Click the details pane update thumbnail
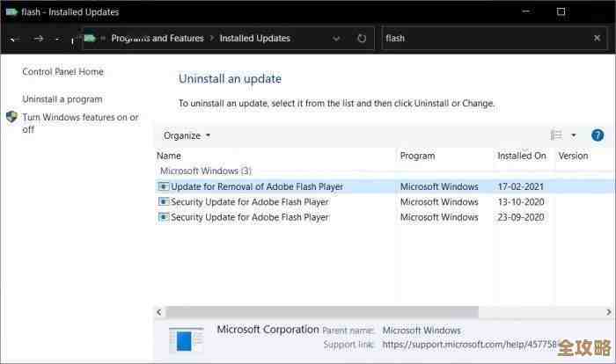Image resolution: width=616 pixels, height=364 pixels. pos(186,339)
